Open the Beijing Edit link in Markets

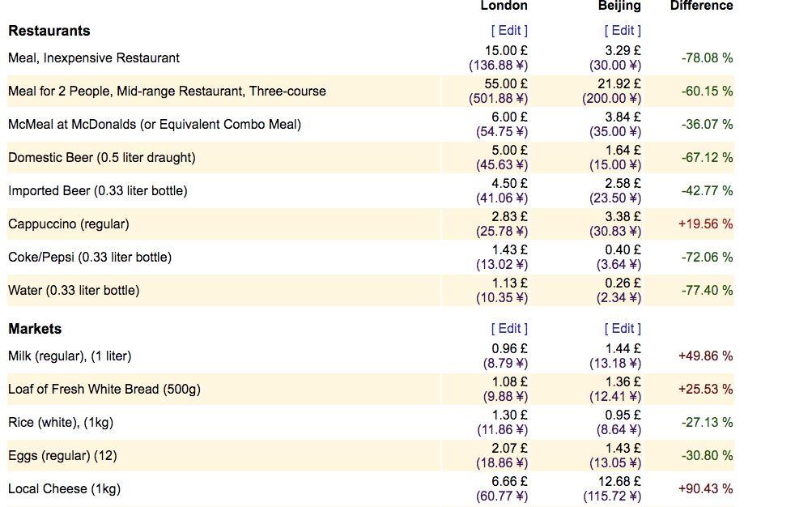[x=623, y=328]
